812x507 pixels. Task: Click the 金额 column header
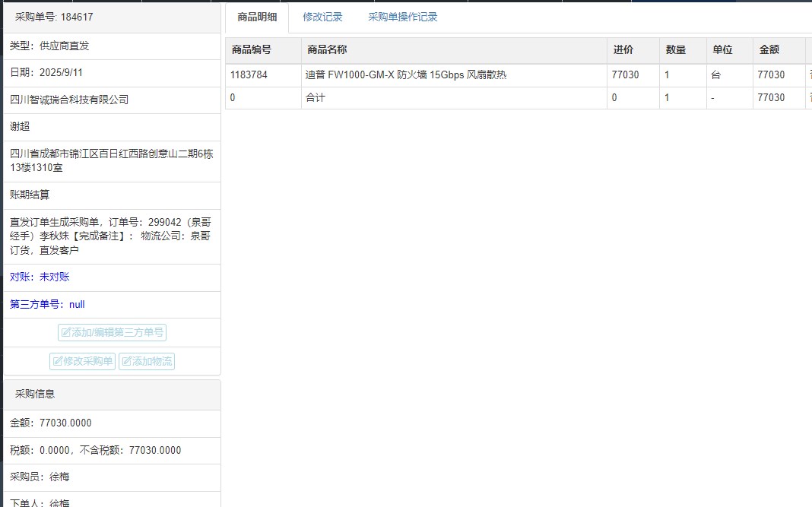pos(769,50)
